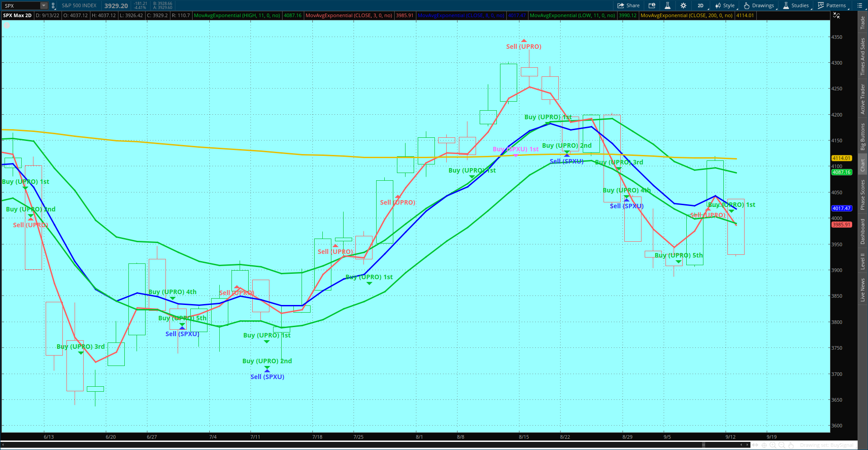The height and width of the screenshot is (450, 868).
Task: Click the pointer hand drawing tool icon
Action: [791, 445]
